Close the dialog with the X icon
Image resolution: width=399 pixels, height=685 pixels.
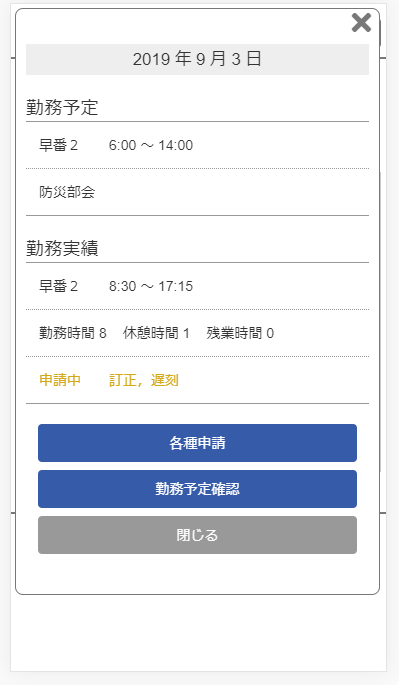(361, 23)
